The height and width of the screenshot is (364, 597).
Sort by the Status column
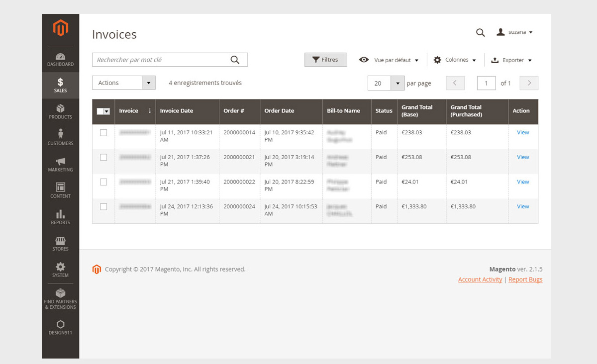(384, 111)
